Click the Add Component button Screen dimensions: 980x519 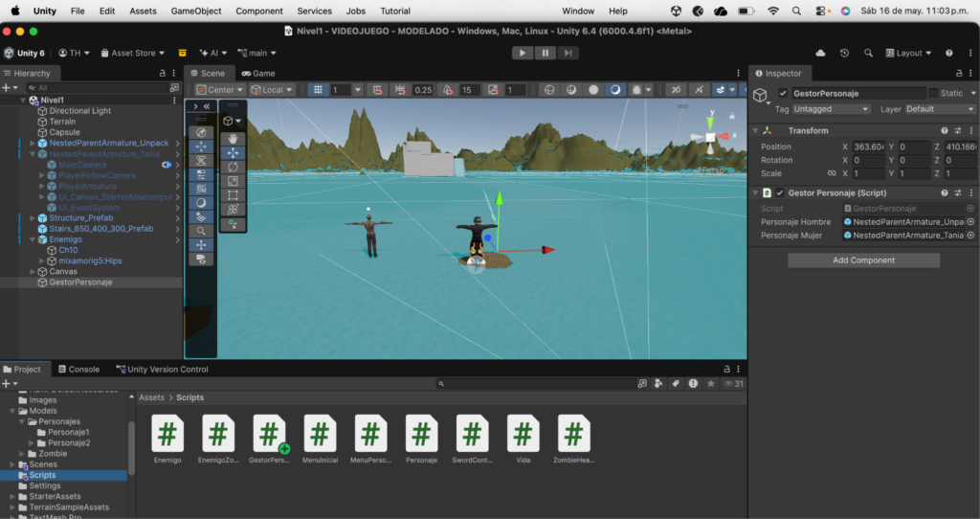864,260
